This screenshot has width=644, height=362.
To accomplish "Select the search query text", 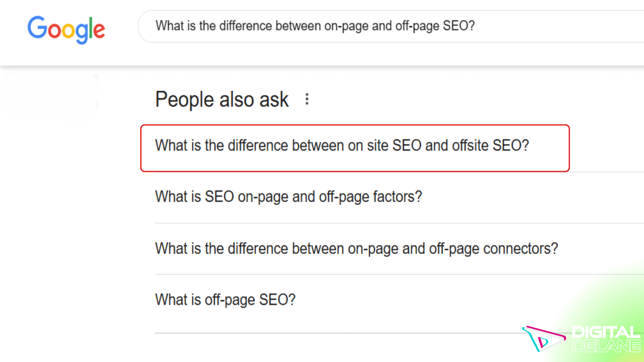I will [x=315, y=26].
